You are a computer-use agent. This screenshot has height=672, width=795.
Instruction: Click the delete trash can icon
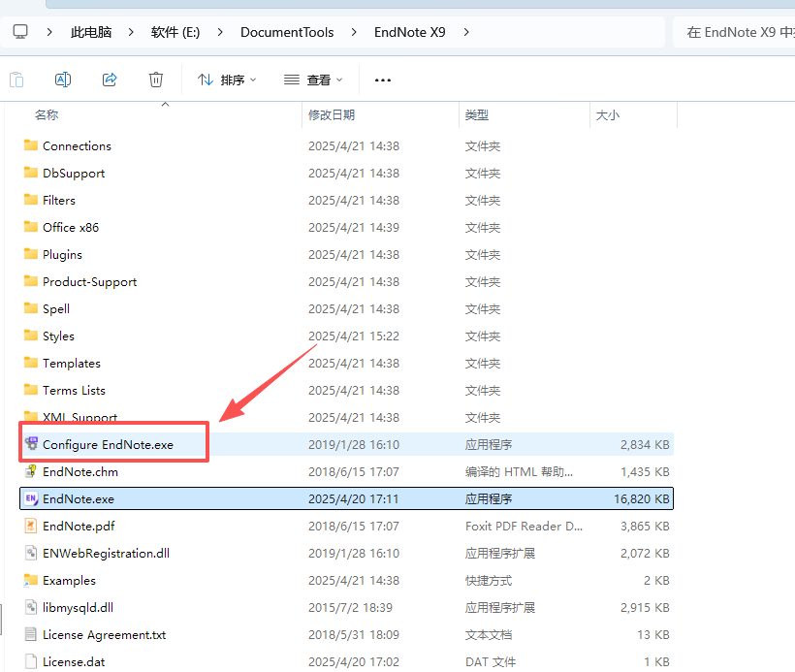[156, 80]
